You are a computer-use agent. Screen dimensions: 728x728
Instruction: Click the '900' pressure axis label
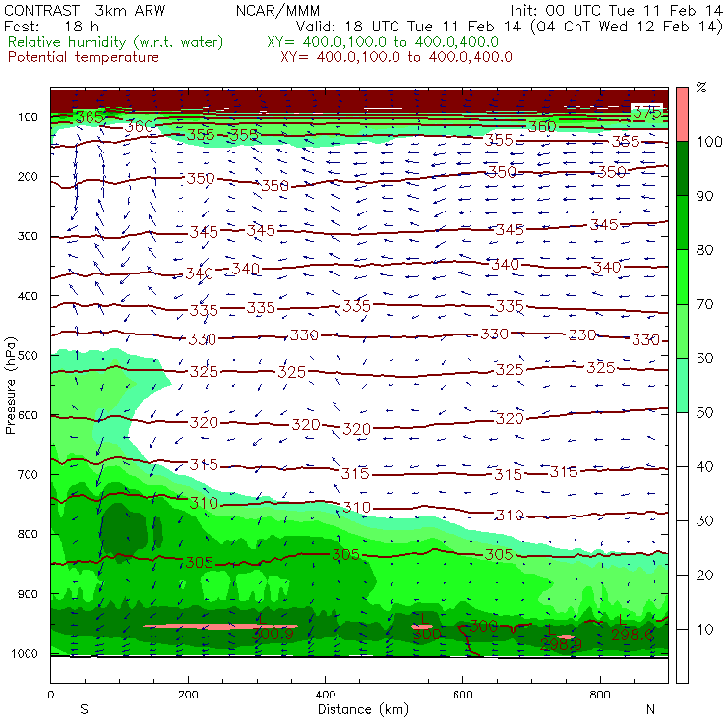tap(28, 594)
